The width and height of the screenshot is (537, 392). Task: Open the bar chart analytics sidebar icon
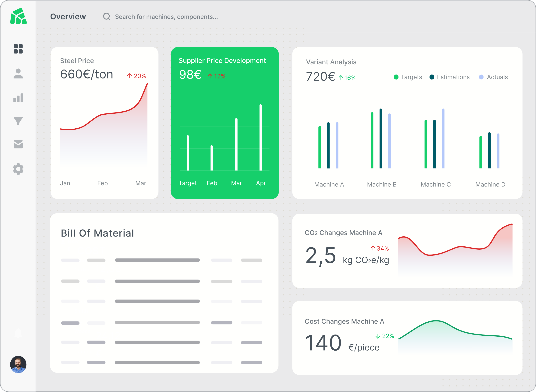(x=18, y=98)
